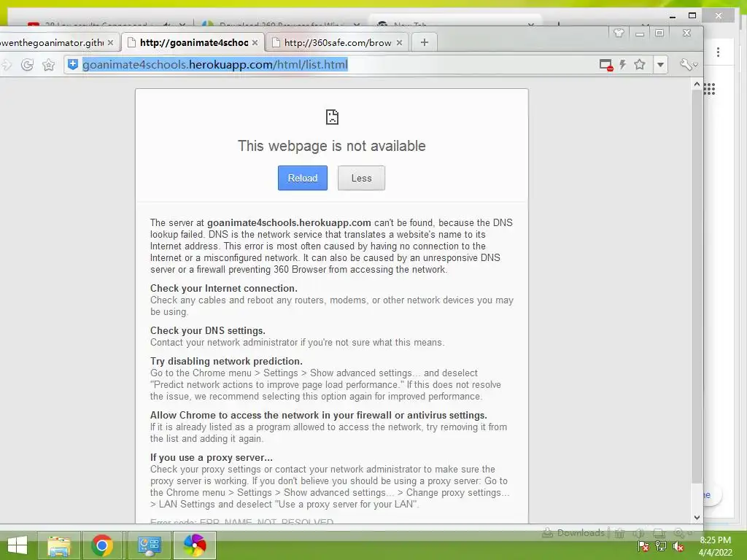747x560 pixels.
Task: Open the dropdown arrow next to the bookmark star
Action: pos(660,65)
